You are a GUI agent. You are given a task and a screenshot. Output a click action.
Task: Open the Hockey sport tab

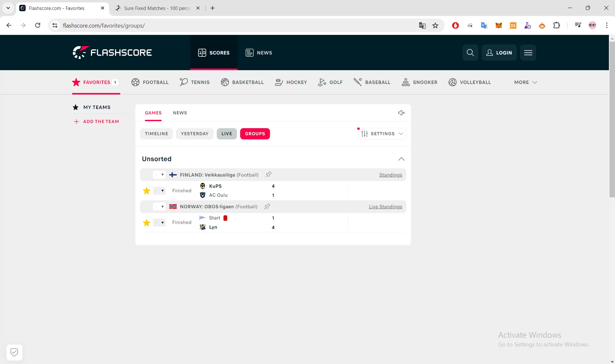pyautogui.click(x=291, y=82)
